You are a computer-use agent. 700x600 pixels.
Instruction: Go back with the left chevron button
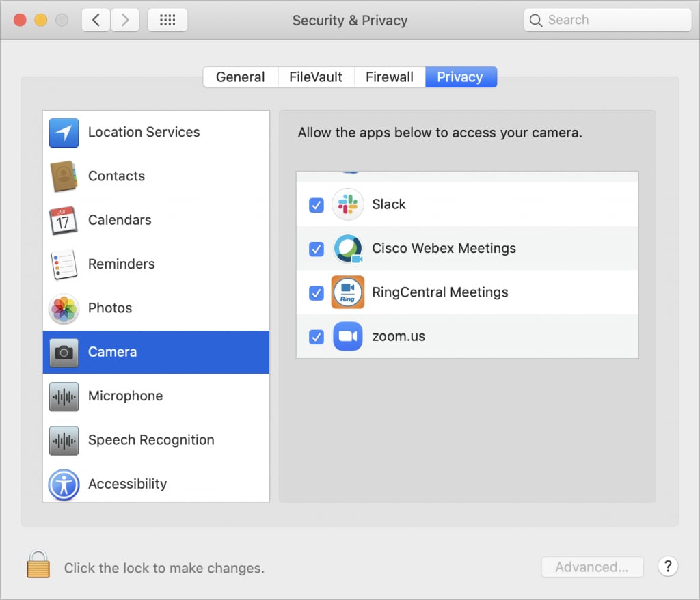(96, 21)
